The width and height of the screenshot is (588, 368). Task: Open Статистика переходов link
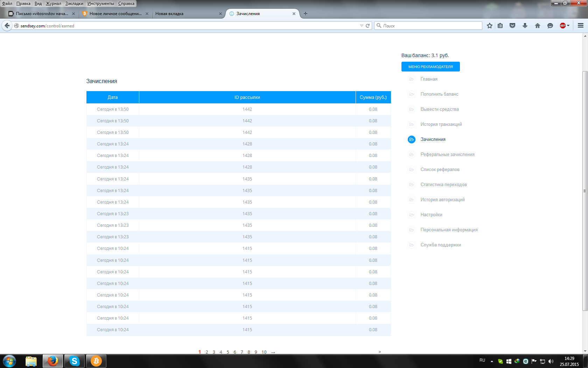pos(443,185)
